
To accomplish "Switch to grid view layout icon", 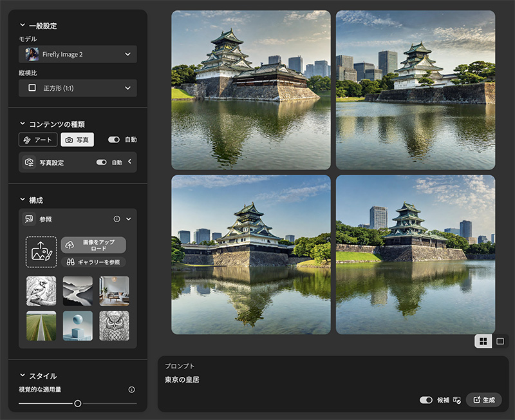I will tap(483, 341).
